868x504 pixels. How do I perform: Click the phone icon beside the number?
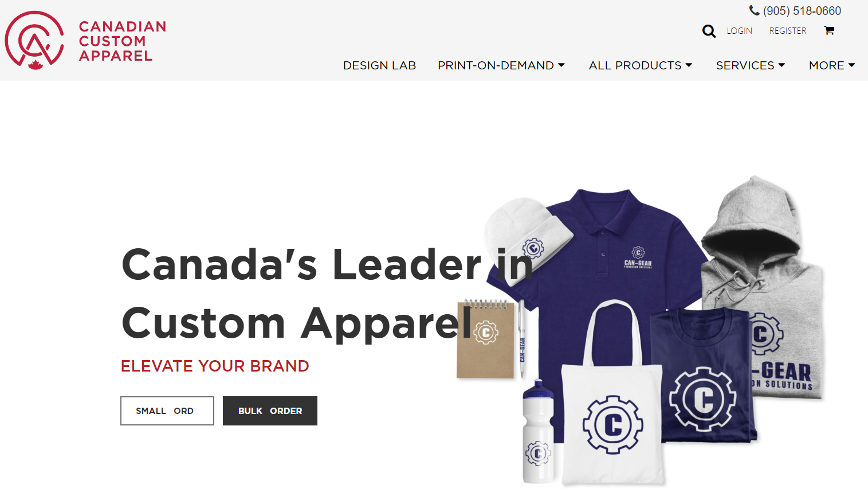pyautogui.click(x=755, y=10)
